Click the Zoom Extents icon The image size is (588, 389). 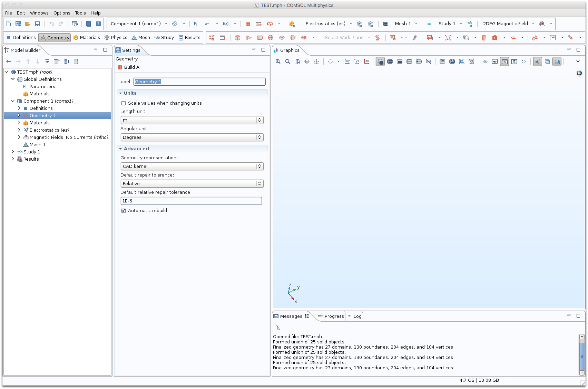(316, 61)
